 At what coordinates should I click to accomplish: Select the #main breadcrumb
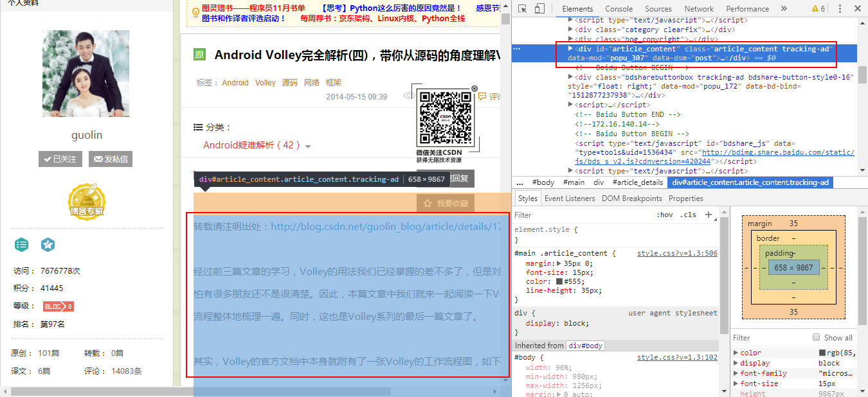tap(574, 182)
